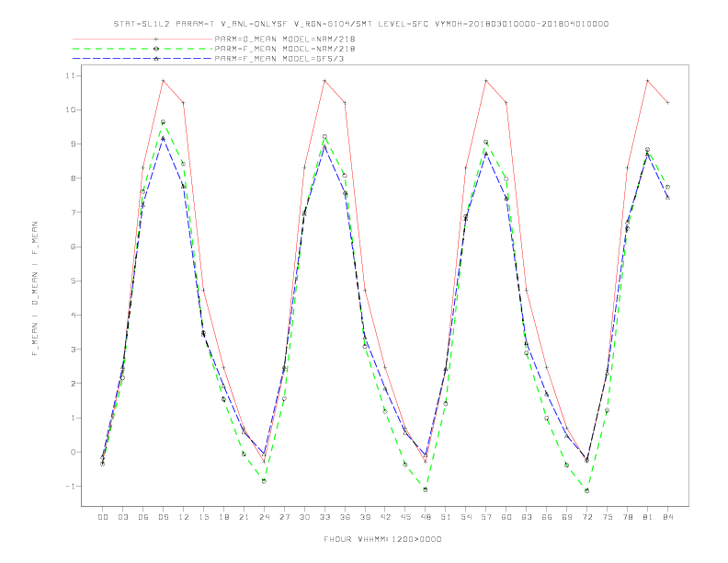
Task: Click x-axis forecast hour label 21
Action: [244, 517]
